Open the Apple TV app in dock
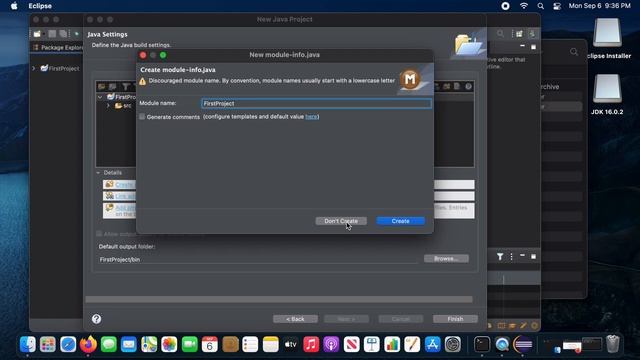This screenshot has width=640, height=360. [x=290, y=344]
